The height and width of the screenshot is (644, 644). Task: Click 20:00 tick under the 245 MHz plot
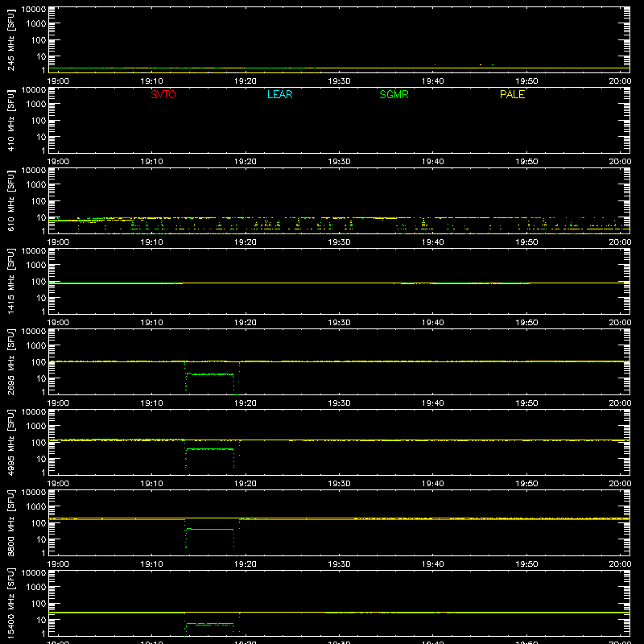[x=620, y=81]
